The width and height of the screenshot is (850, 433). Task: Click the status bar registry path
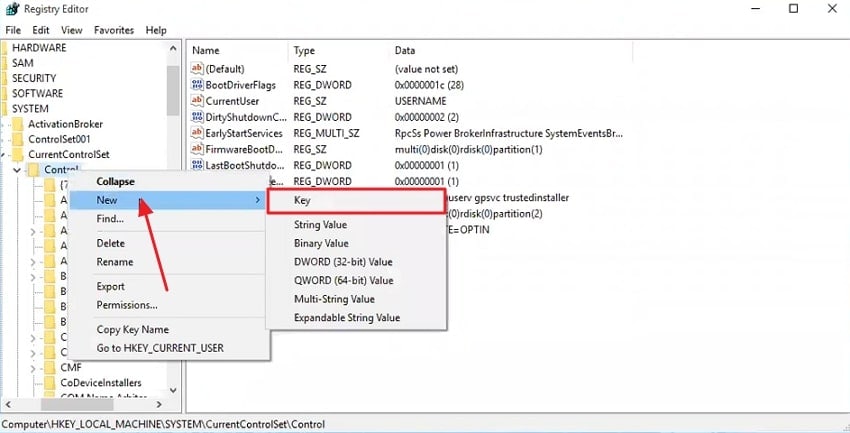(163, 424)
